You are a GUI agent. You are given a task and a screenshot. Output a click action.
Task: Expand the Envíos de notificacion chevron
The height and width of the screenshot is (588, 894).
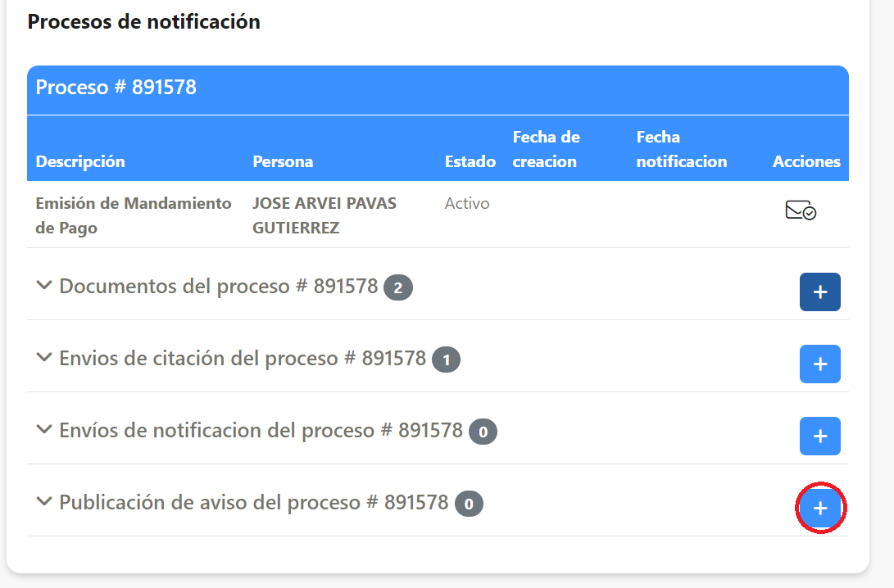click(x=44, y=429)
